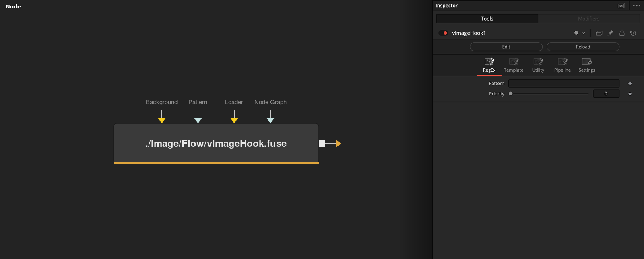Switch to the Tools tab

(x=487, y=18)
